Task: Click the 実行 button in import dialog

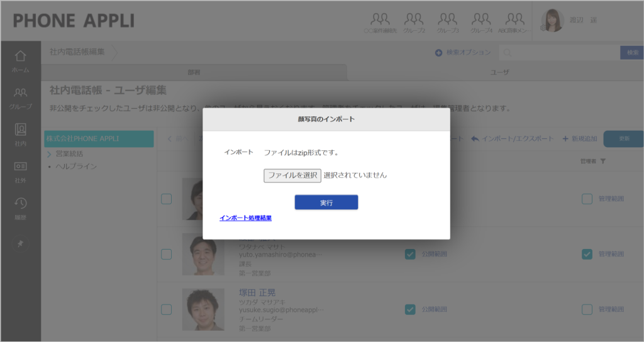Action: pos(326,202)
